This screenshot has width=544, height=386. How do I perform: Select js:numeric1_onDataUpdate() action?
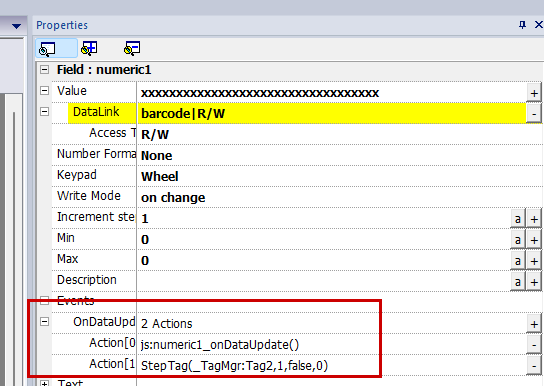coord(220,345)
